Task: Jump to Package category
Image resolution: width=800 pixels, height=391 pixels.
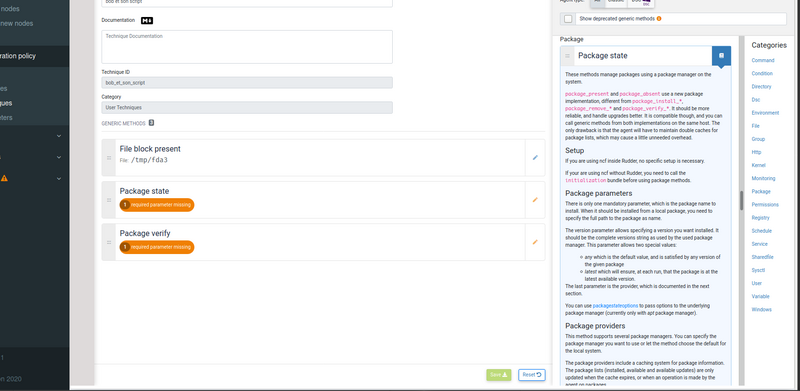Action: (761, 191)
